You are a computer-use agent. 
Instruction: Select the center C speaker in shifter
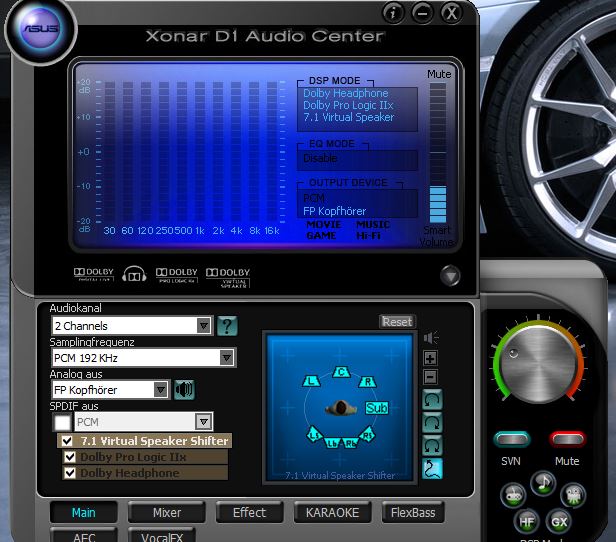[341, 372]
